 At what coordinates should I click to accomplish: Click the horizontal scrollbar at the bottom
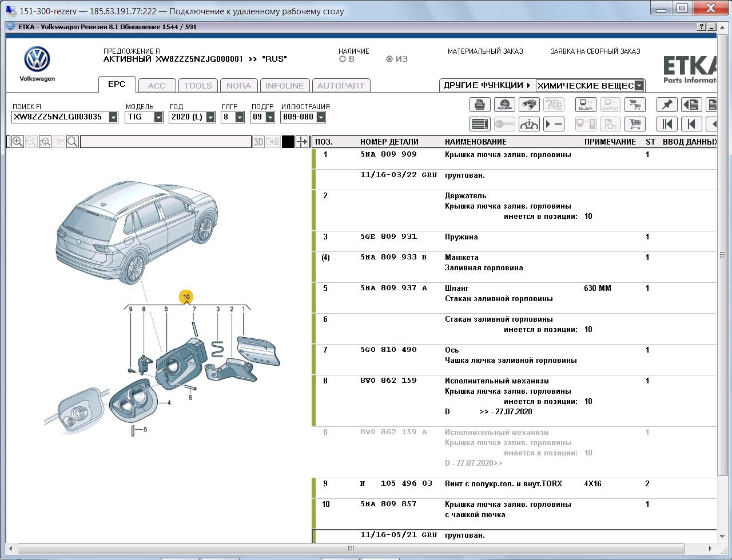coord(351,549)
